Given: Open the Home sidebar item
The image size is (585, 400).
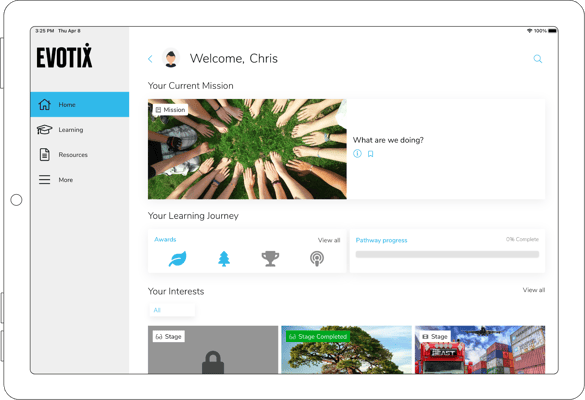Looking at the screenshot, I should [x=80, y=104].
